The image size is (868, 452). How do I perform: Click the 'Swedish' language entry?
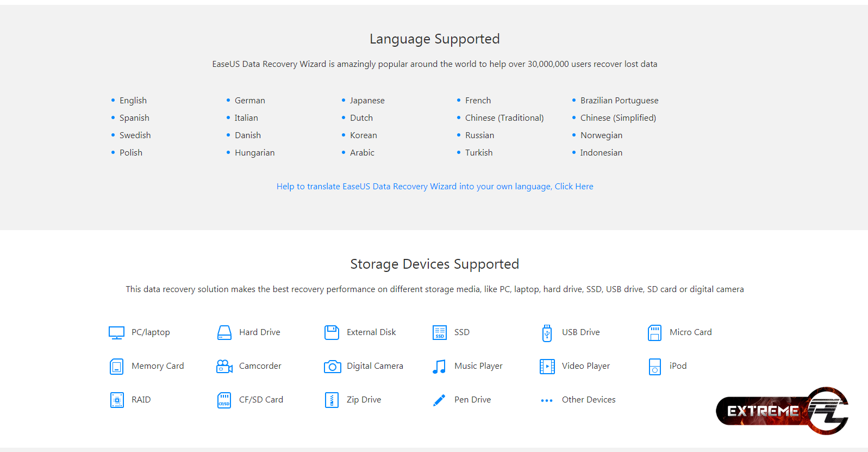point(135,135)
